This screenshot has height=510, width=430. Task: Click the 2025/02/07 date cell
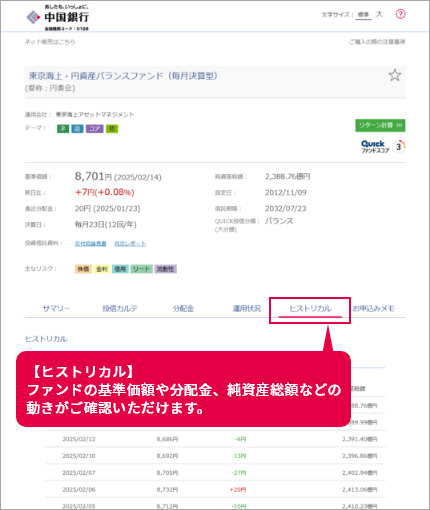[x=79, y=473]
